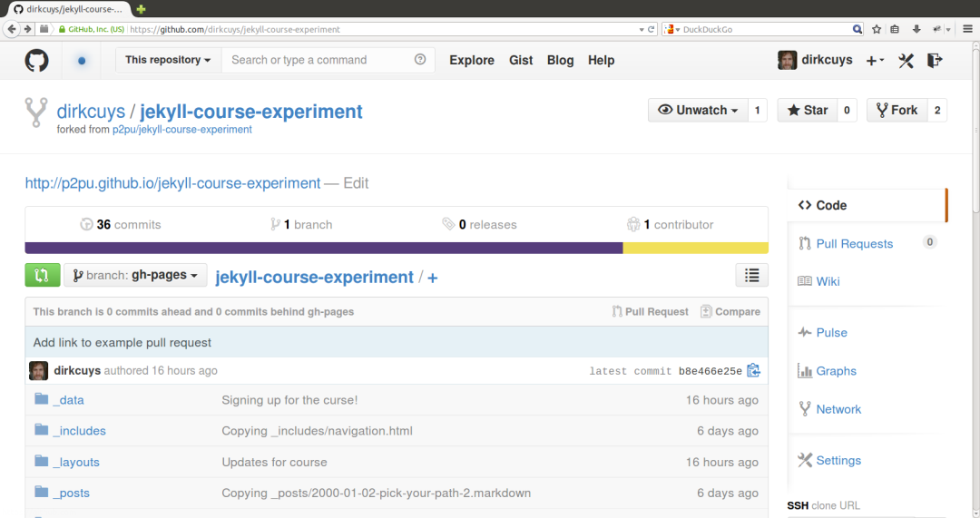
Task: Click the GitHub Octocat logo
Action: (36, 61)
